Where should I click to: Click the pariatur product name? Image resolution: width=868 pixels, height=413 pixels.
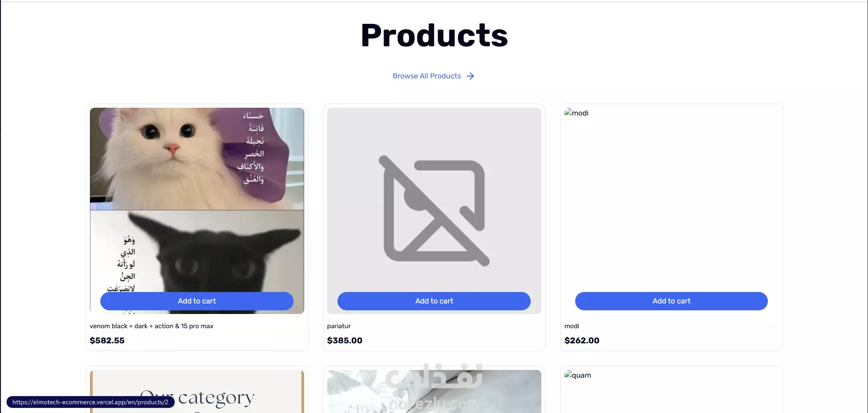(339, 326)
